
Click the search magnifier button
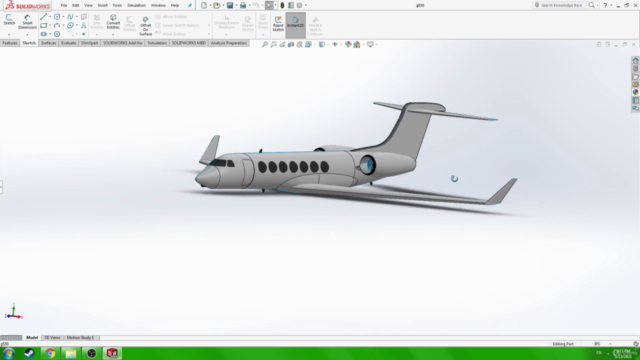pyautogui.click(x=591, y=5)
